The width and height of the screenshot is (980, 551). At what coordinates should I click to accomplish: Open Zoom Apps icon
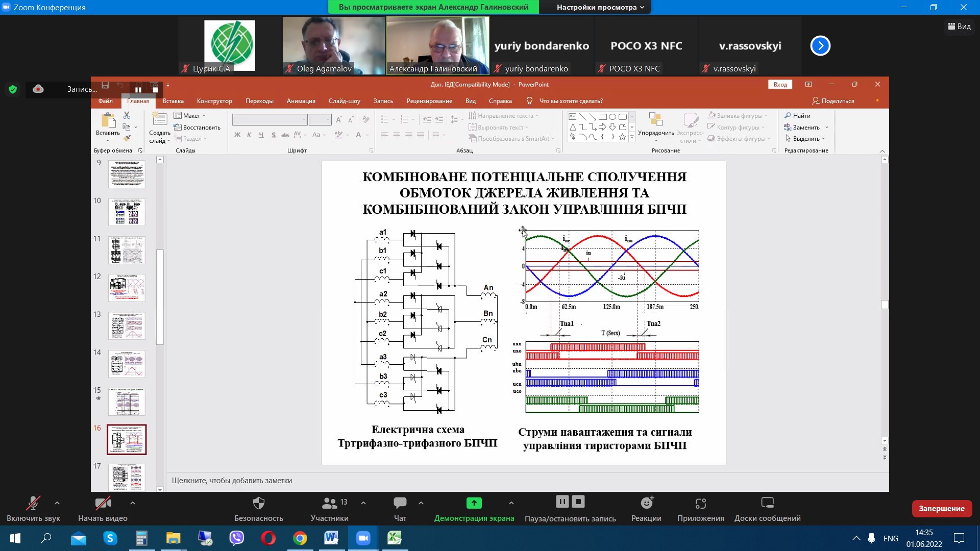click(x=701, y=504)
